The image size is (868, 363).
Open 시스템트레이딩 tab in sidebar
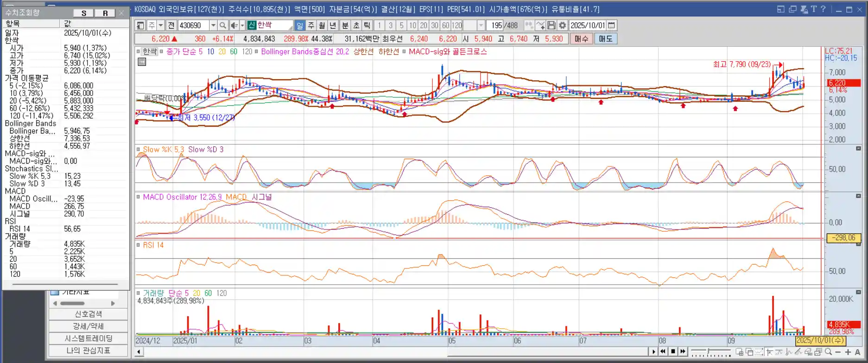coord(89,338)
